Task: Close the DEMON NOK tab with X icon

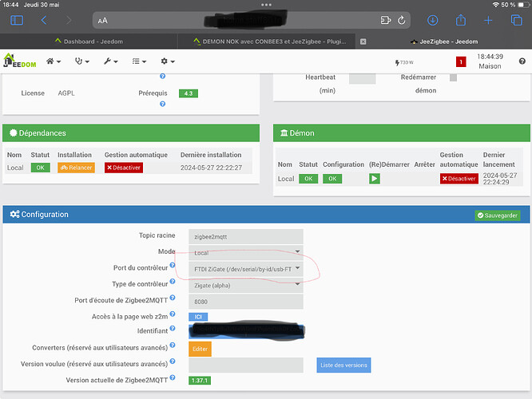Action: [363, 41]
